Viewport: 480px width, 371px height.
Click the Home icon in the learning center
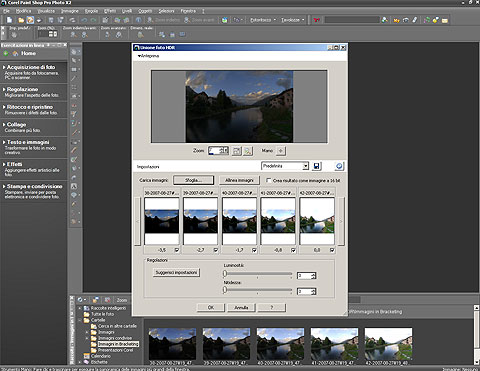[x=16, y=53]
